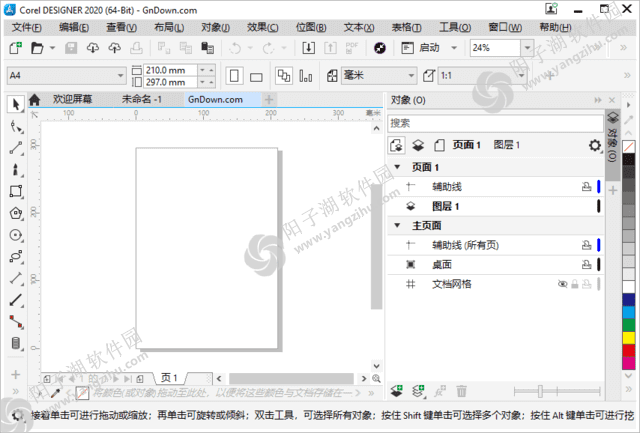This screenshot has height=433, width=640.
Task: Toggle print icon on 辅助线 (所有页) row
Action: point(587,245)
